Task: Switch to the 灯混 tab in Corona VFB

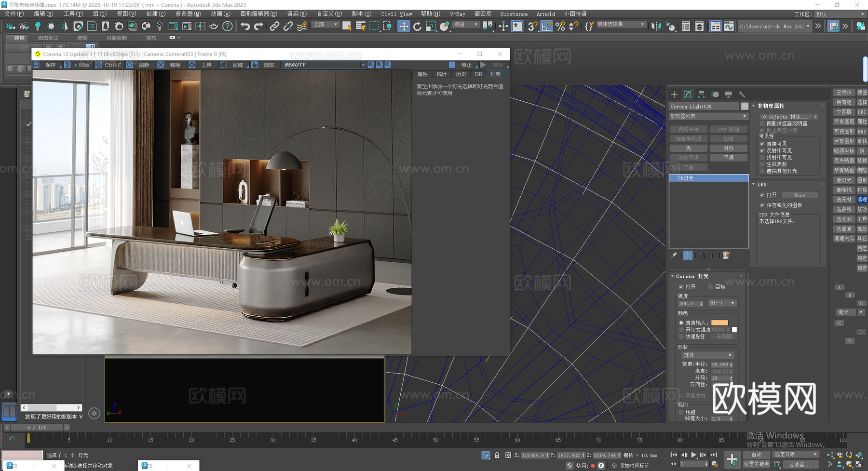Action: pyautogui.click(x=495, y=74)
